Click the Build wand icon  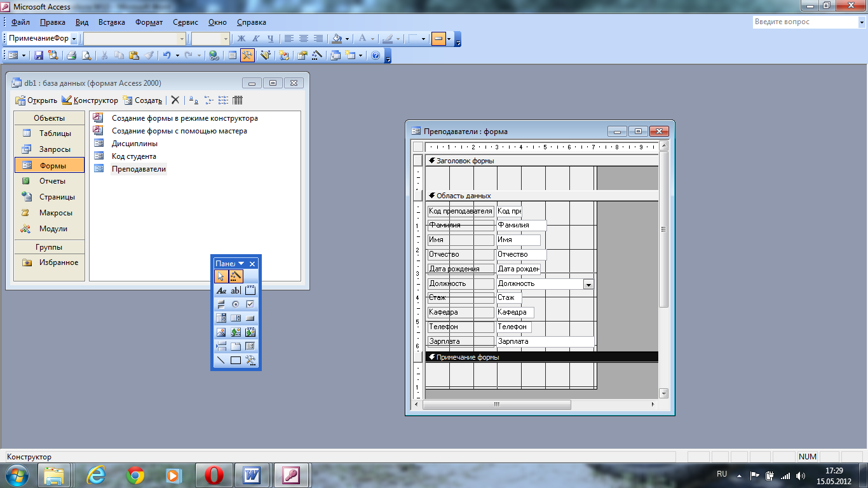click(x=317, y=55)
